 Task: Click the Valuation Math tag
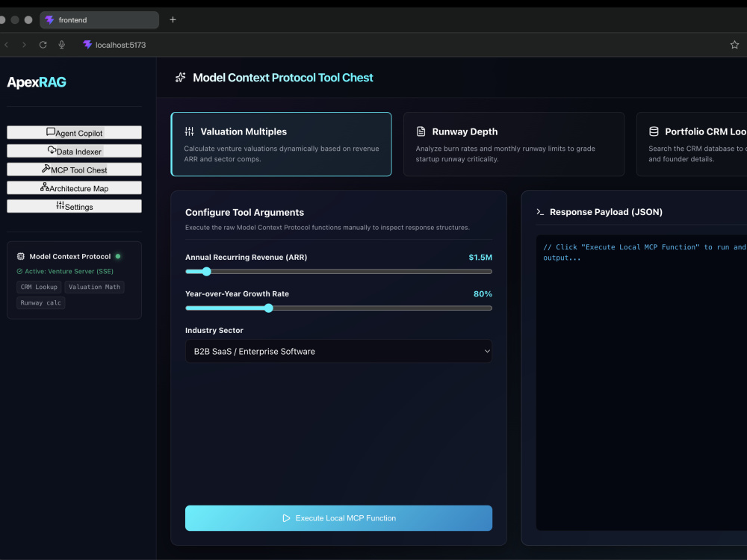coord(94,287)
